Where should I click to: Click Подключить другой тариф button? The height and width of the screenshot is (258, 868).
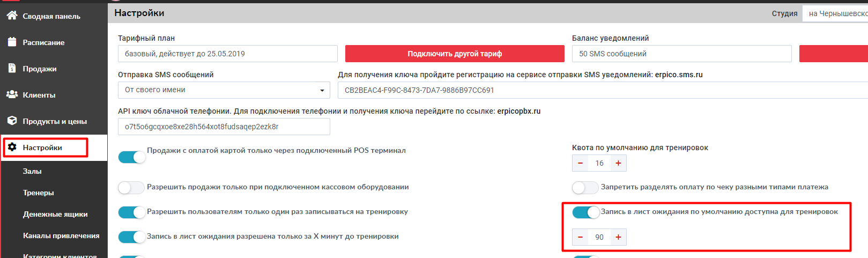pyautogui.click(x=455, y=54)
